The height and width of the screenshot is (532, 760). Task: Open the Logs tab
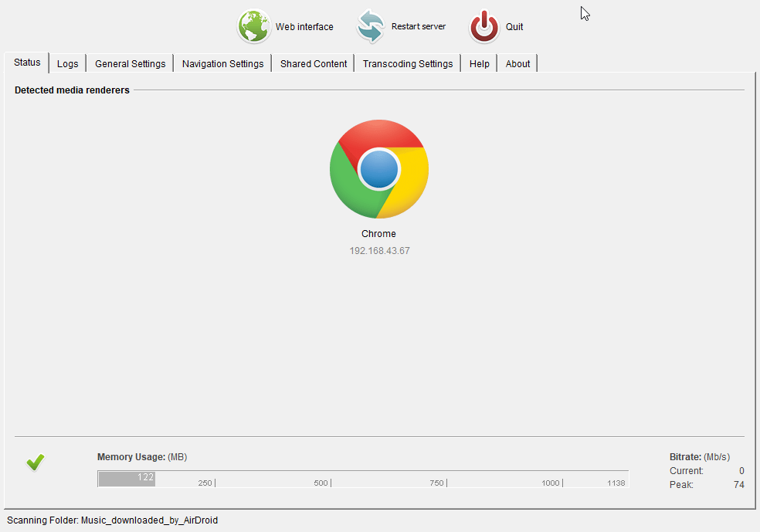click(67, 64)
